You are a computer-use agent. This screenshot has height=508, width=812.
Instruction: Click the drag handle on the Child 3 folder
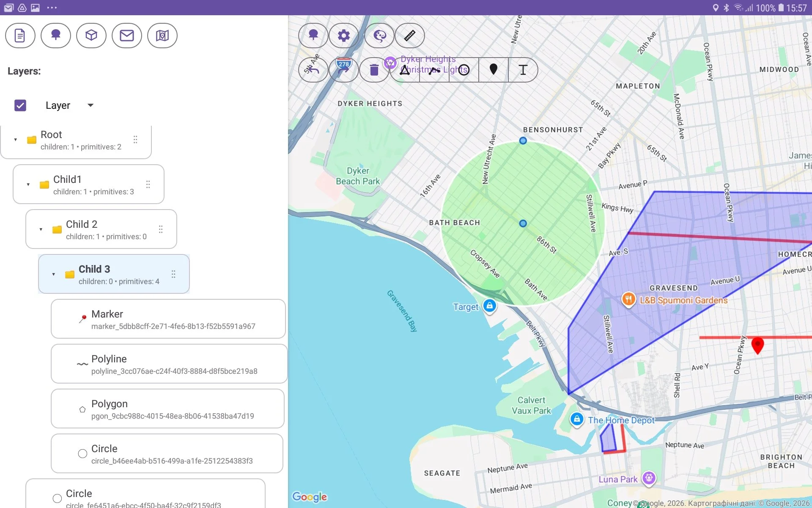coord(173,274)
